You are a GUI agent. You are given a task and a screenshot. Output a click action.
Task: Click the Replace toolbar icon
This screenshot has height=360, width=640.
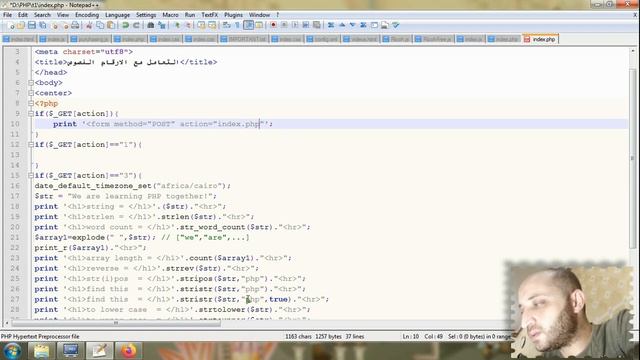tap(162, 25)
